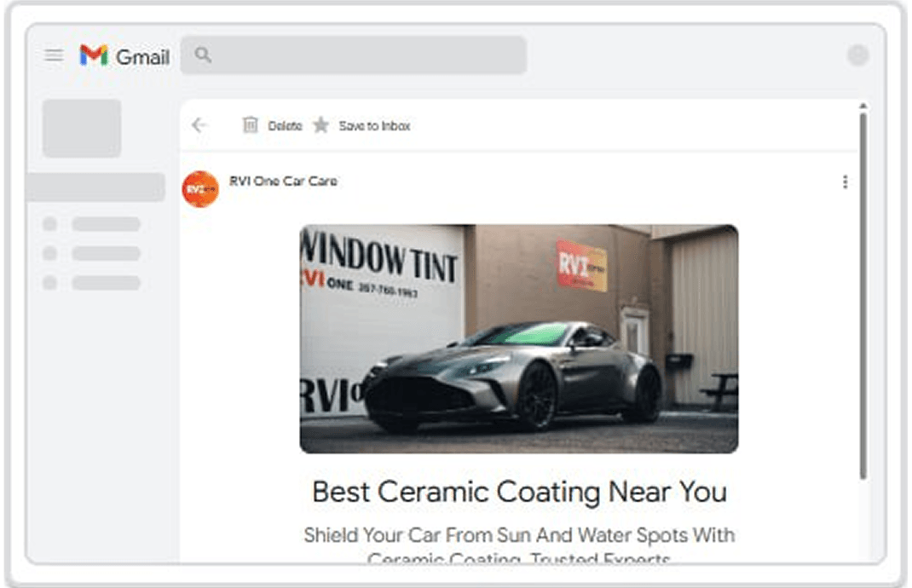Click the Save to Inbox action
Viewport: 912px width, 588px height.
point(374,125)
